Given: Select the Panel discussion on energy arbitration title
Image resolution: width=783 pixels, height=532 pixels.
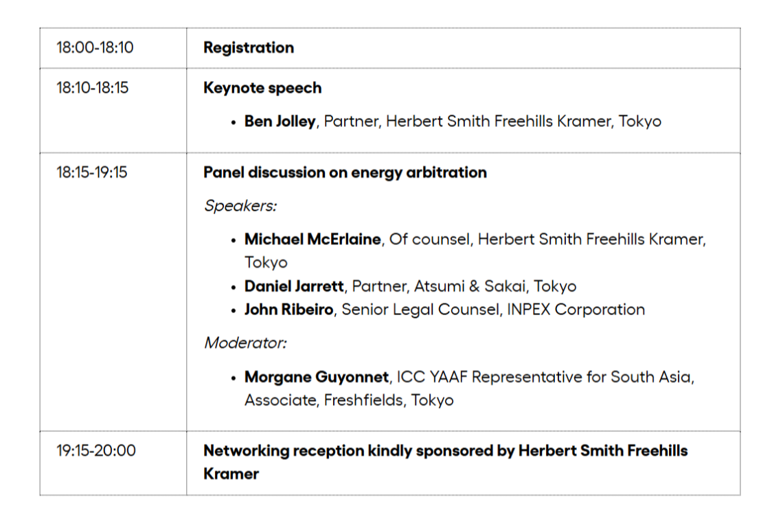Looking at the screenshot, I should 345,172.
